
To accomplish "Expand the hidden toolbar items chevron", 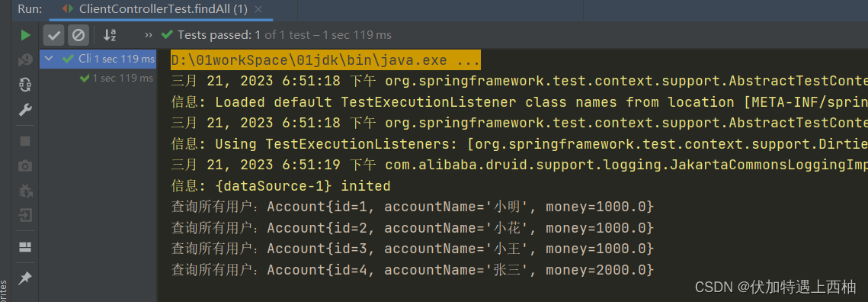I will coord(149,36).
